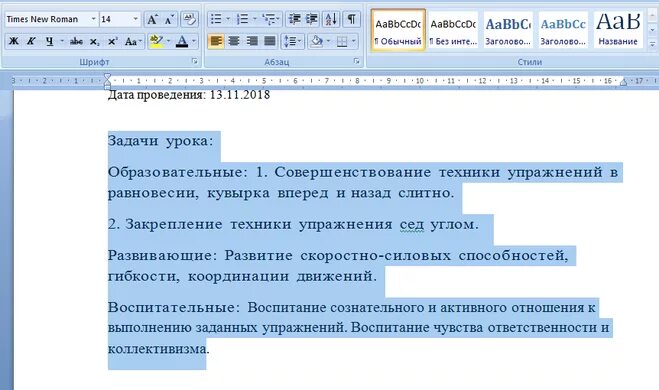
Task: Justify the text
Action: (x=269, y=41)
